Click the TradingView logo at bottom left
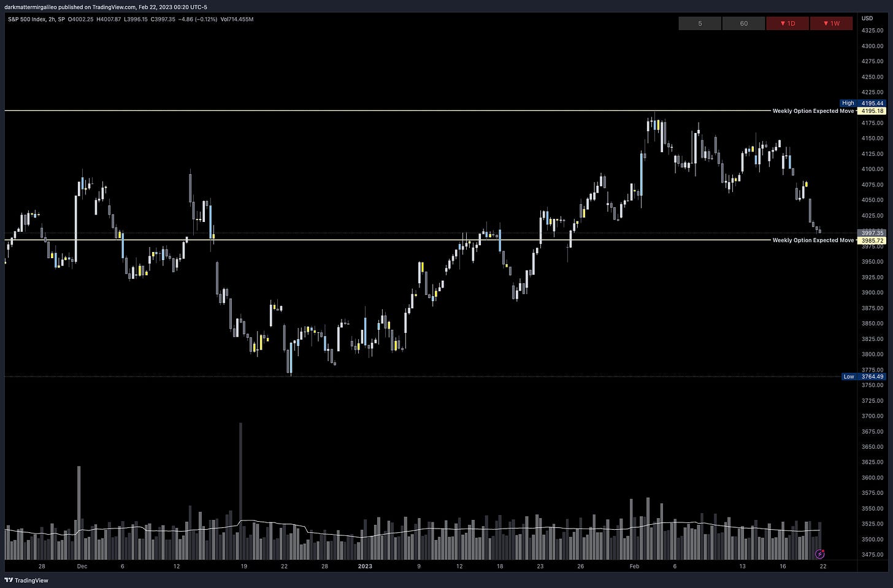Viewport: 893px width, 588px height. tap(26, 580)
